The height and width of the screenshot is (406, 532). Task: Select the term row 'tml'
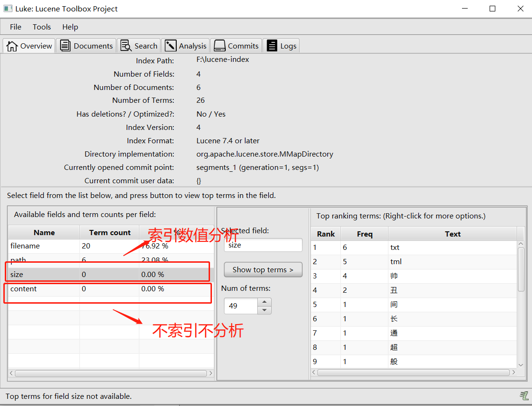point(414,262)
